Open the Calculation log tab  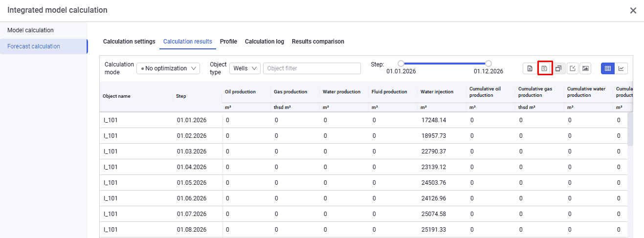tap(265, 42)
